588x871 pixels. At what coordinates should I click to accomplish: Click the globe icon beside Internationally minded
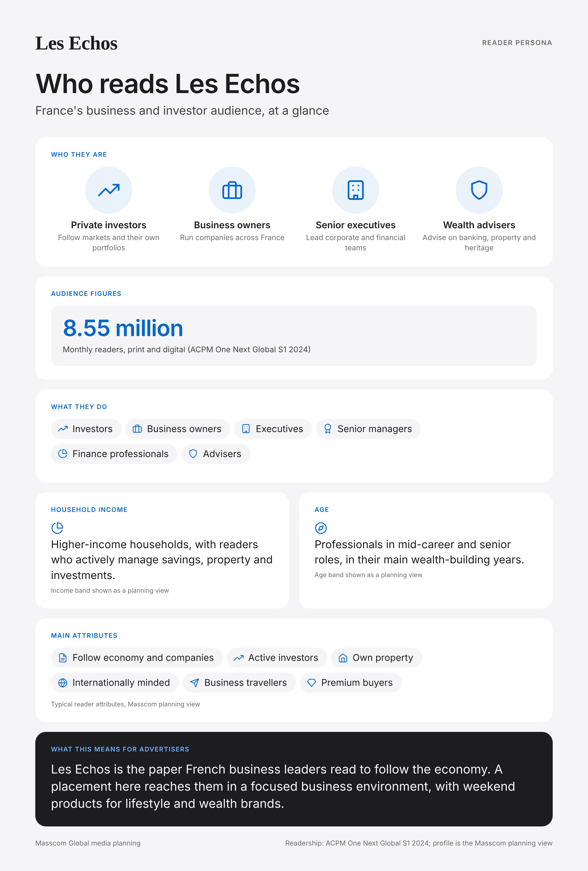pos(62,683)
